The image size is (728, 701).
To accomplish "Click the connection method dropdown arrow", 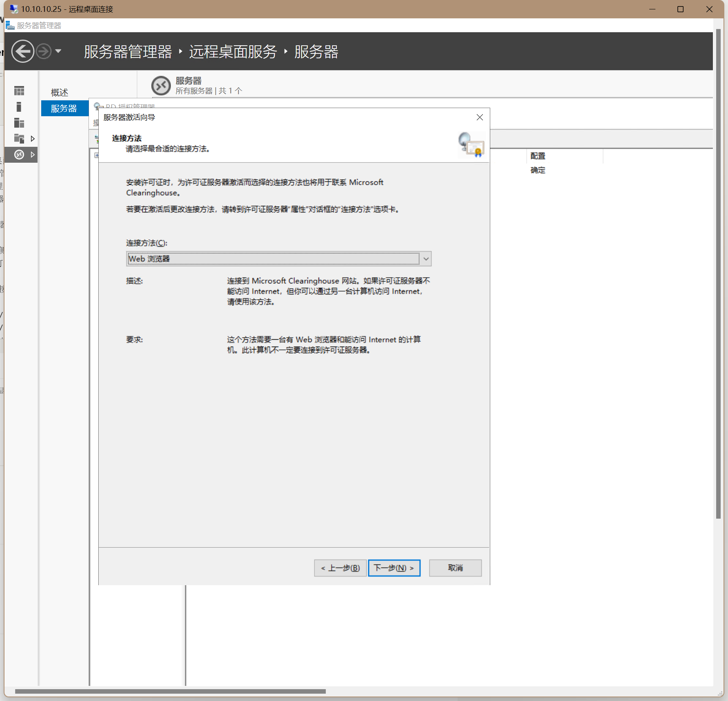I will [x=426, y=259].
